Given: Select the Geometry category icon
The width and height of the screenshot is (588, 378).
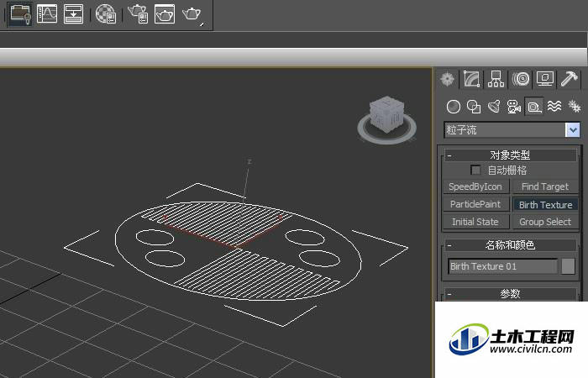Looking at the screenshot, I should 454,107.
